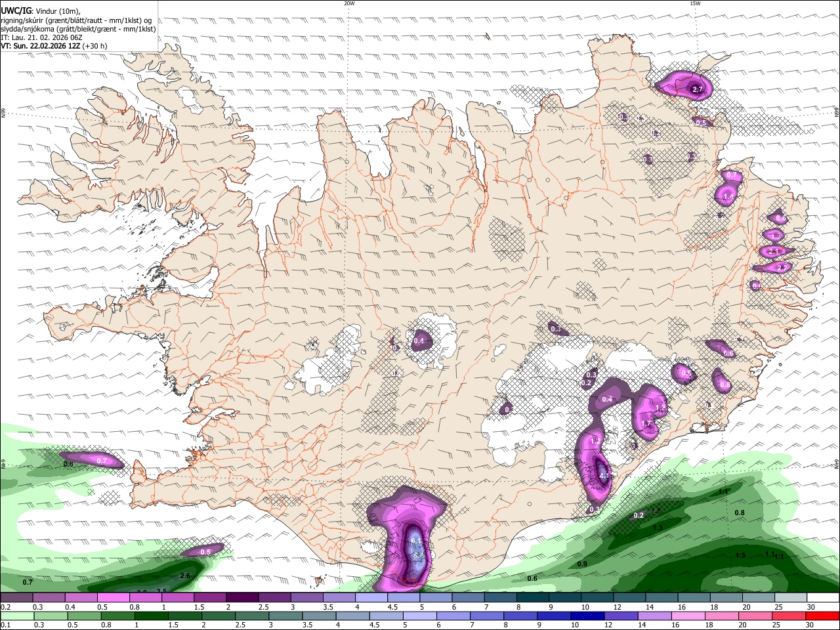The image size is (840, 630).
Task: Click the "0.1" label on the rain scale
Action: (x=6, y=625)
